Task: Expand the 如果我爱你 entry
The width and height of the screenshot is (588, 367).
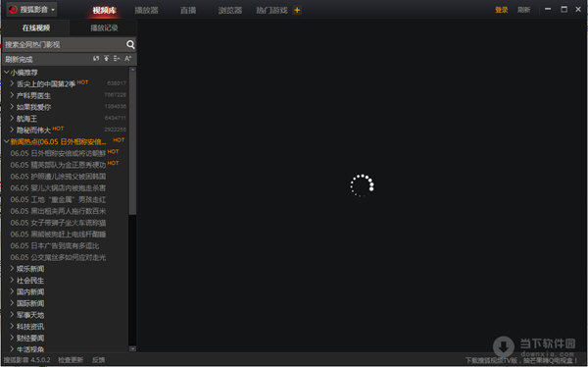Action: [12, 107]
